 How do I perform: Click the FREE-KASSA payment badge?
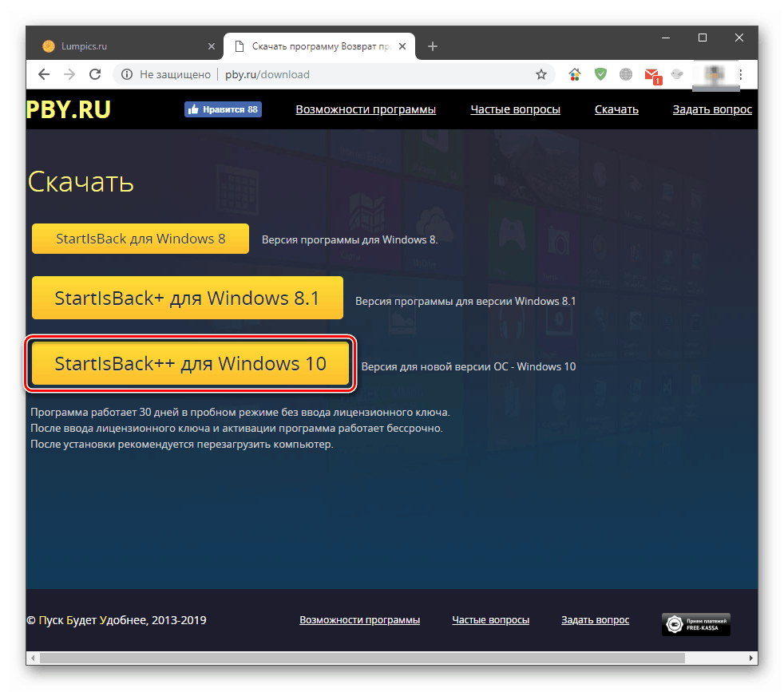(696, 624)
